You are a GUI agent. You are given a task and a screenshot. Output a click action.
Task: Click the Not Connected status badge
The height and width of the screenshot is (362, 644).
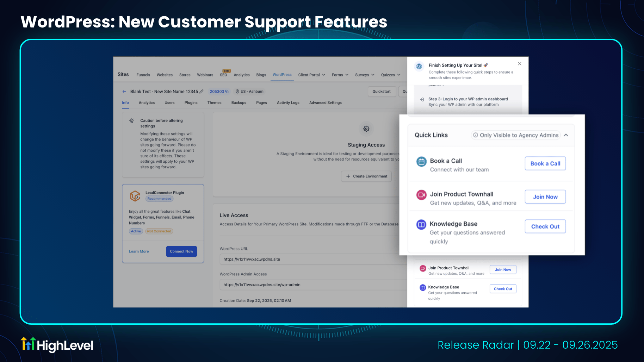(159, 231)
